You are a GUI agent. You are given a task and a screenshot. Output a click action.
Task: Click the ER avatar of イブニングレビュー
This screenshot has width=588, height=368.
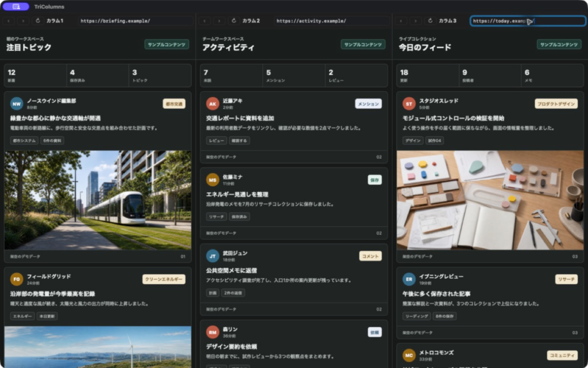pyautogui.click(x=409, y=279)
